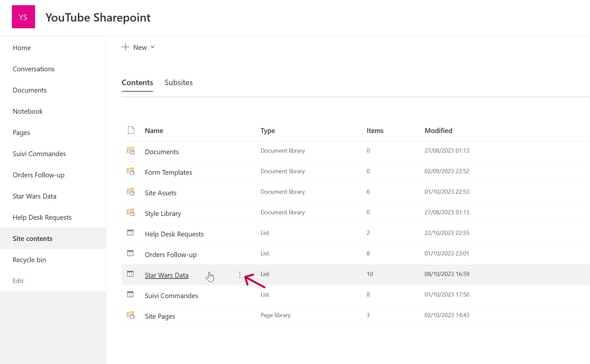The width and height of the screenshot is (590, 364).
Task: Open the Form Templates library link
Action: (x=168, y=173)
